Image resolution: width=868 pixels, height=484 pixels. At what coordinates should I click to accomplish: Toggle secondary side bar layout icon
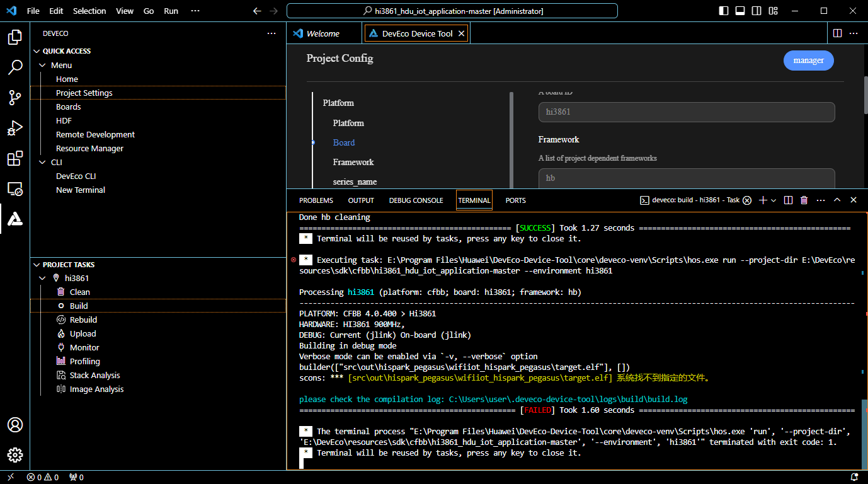757,11
